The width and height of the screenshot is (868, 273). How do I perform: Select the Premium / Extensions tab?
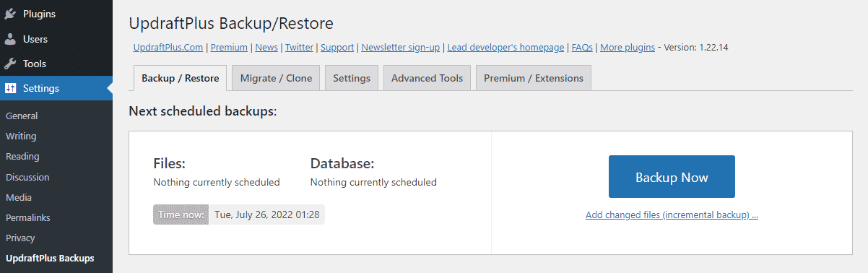(x=534, y=78)
